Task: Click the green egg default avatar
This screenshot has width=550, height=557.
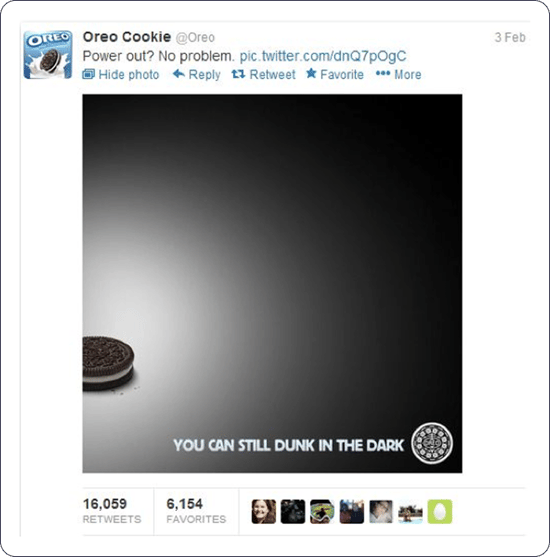Action: click(440, 512)
